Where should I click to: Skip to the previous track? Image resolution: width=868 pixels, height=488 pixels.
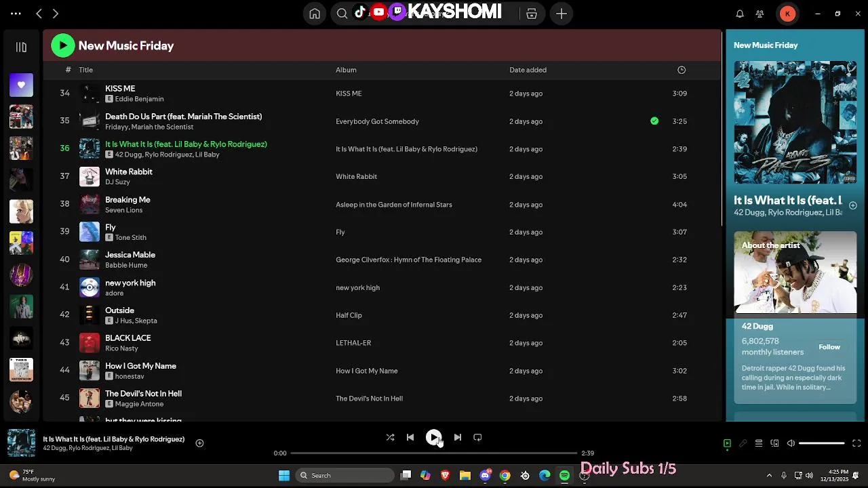[x=410, y=437]
